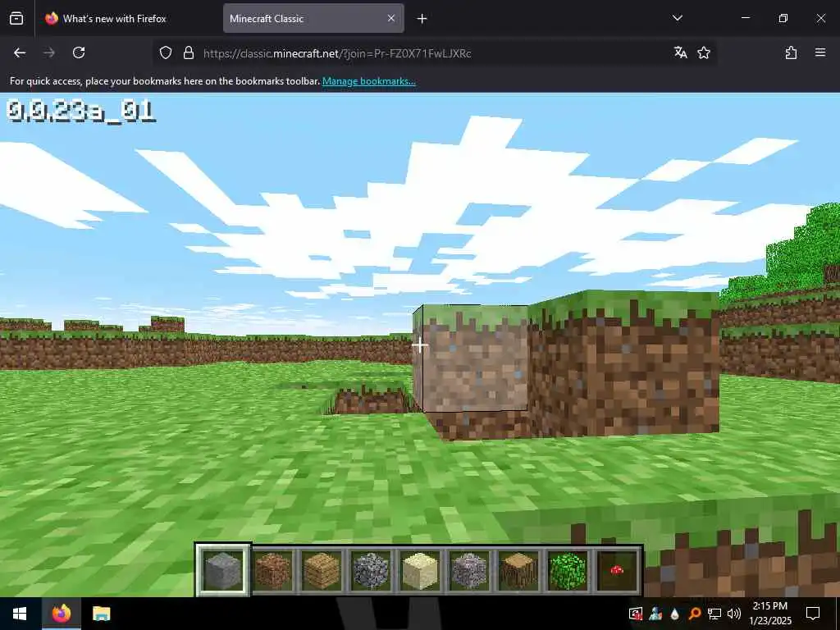The image size is (840, 630).
Task: Select the wood log block in the hotbar
Action: (518, 571)
